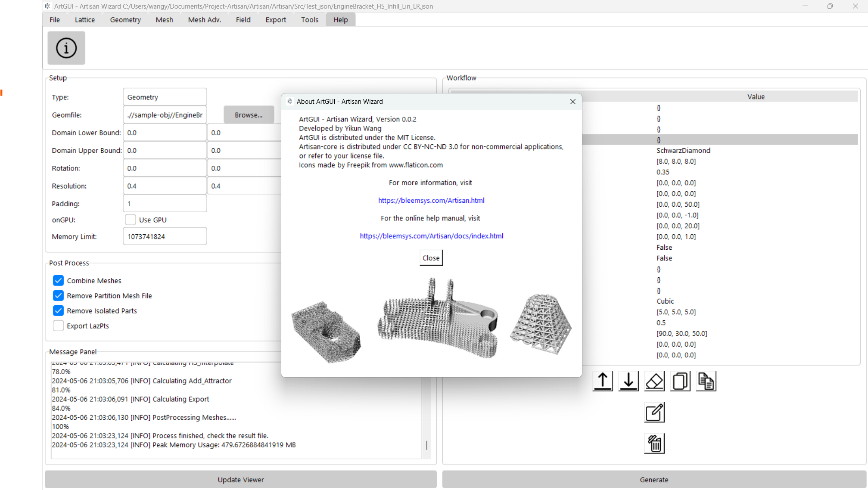Select the Help menu tab
The height and width of the screenshot is (490, 868).
[340, 19]
